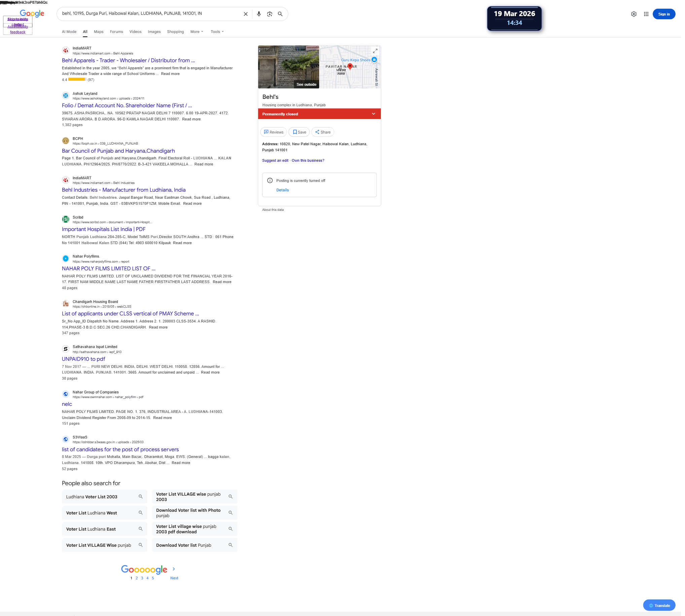Image resolution: width=685 pixels, height=616 pixels.
Task: Search Voter List Ludhiana West suggestion
Action: (x=104, y=513)
